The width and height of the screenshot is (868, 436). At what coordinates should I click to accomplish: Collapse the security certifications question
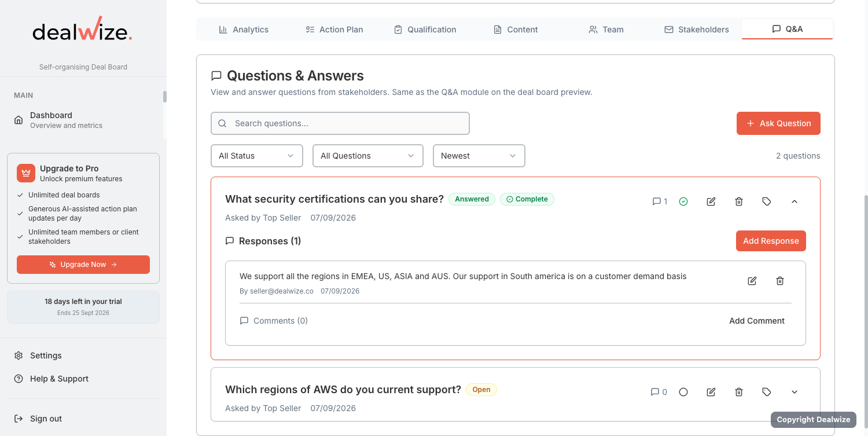(795, 201)
